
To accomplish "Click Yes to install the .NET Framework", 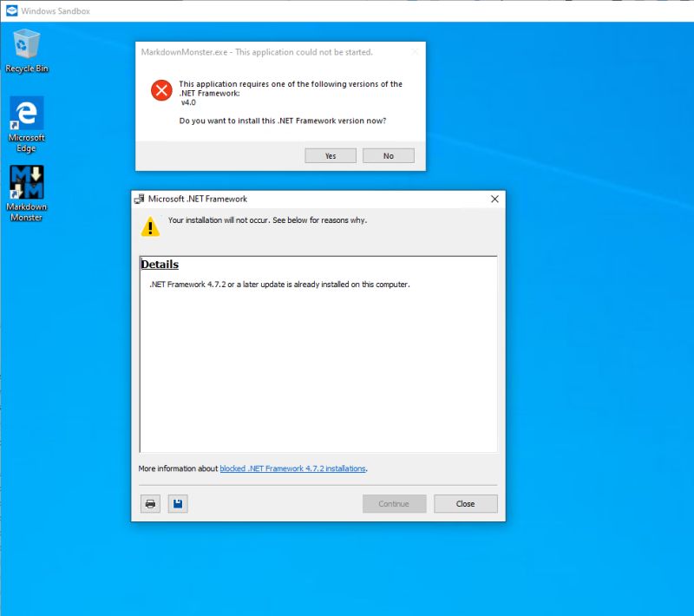I will (x=330, y=155).
